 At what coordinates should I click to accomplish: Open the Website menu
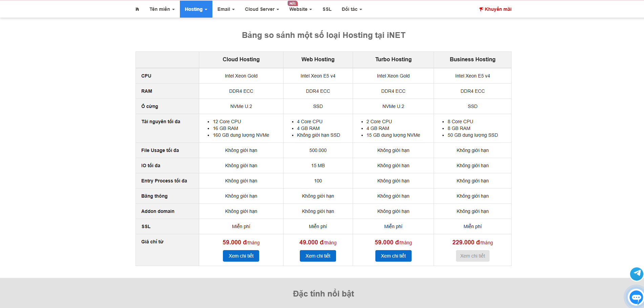(300, 9)
